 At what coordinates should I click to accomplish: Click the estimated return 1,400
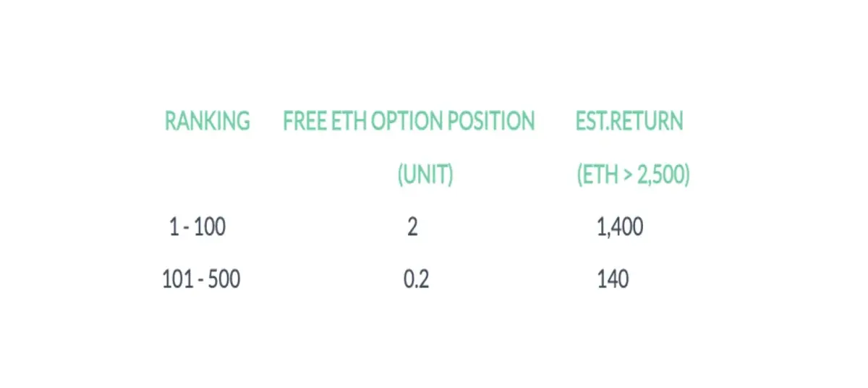tap(621, 227)
